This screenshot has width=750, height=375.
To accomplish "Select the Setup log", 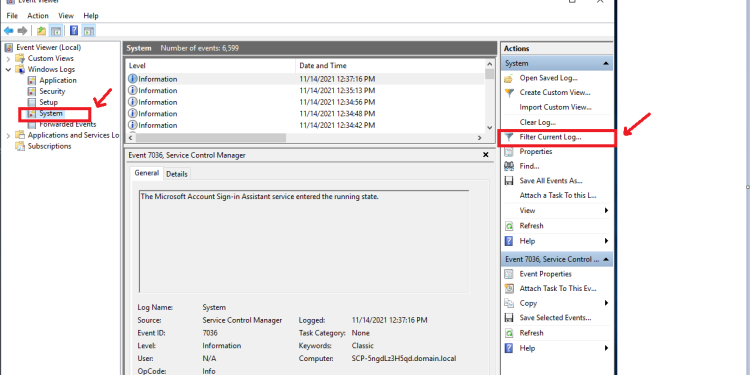I will pyautogui.click(x=48, y=102).
